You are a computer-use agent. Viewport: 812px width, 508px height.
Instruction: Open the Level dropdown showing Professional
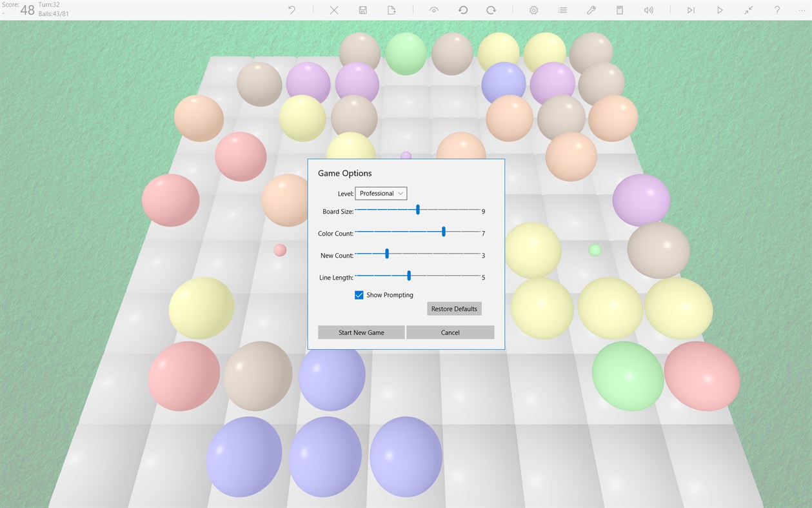381,193
